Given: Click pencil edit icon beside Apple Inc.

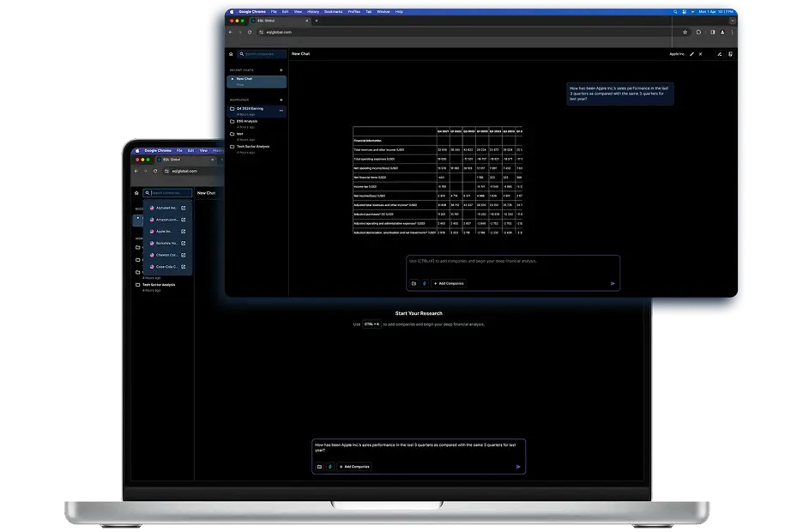Looking at the screenshot, I should coord(691,54).
